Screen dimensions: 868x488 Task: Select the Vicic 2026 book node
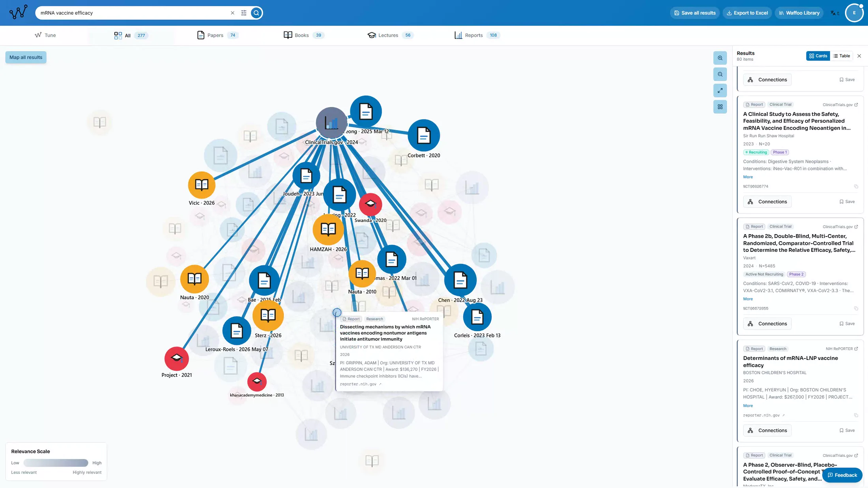(x=202, y=185)
